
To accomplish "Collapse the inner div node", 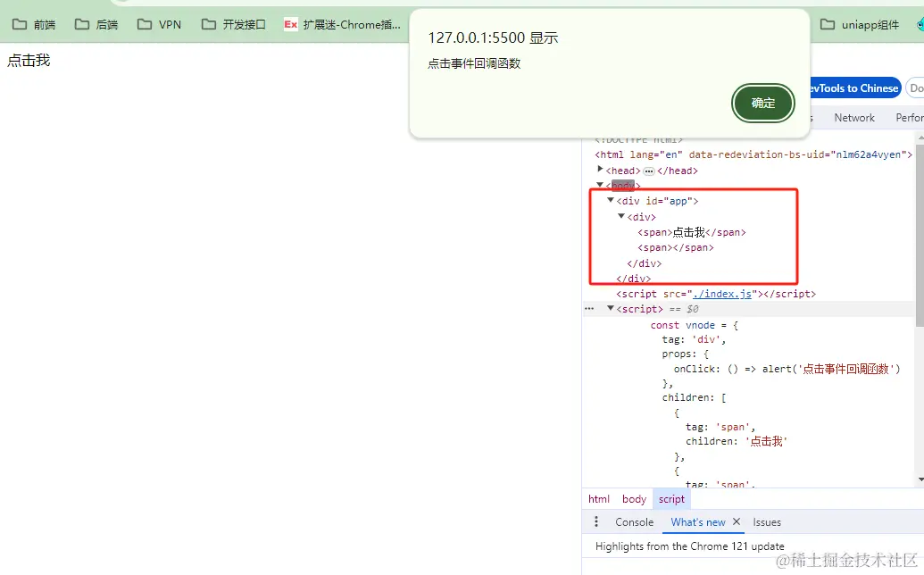I will 621,216.
